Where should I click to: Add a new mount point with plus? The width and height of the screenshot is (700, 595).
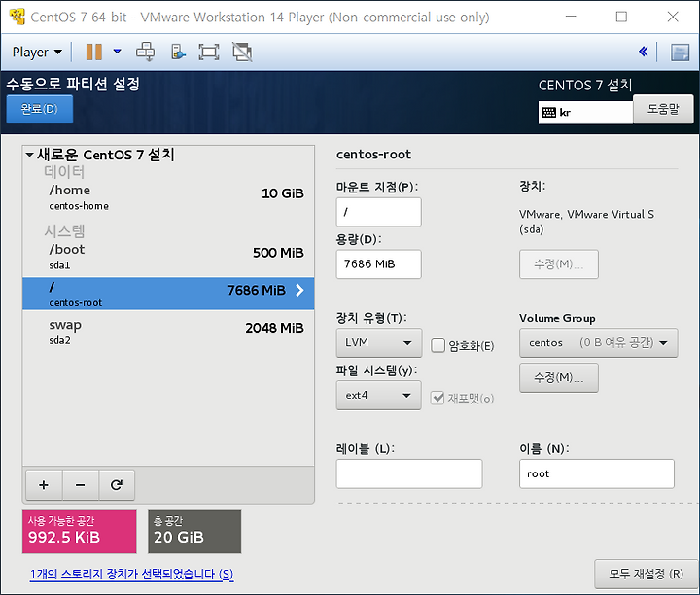[44, 485]
